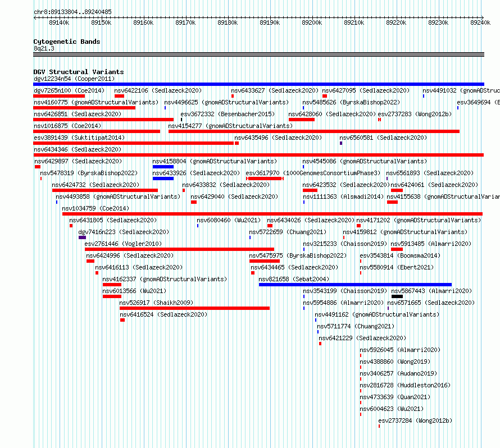Click nsv6416524 (Sedlazeck2020) label

[x=163, y=314]
